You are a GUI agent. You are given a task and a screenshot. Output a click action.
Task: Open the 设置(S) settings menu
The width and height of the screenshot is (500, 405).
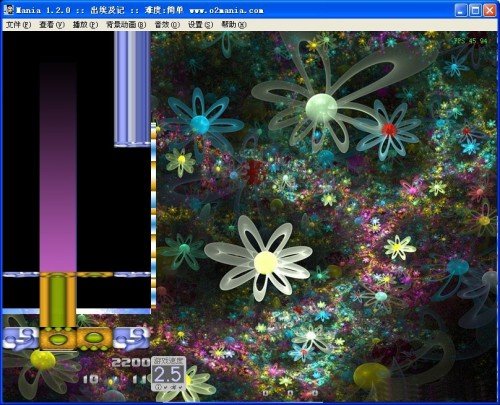tap(200, 25)
